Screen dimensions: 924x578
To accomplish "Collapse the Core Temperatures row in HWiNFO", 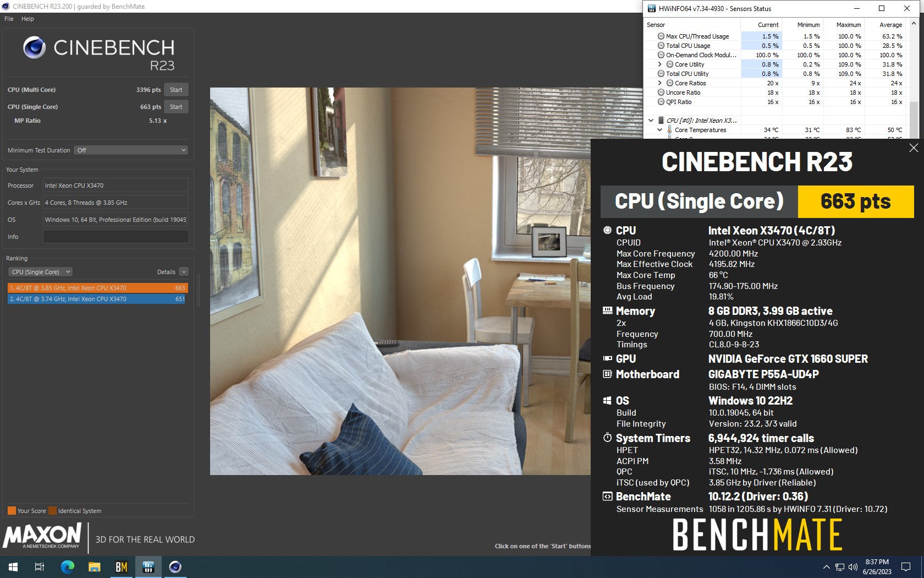I will pyautogui.click(x=660, y=130).
